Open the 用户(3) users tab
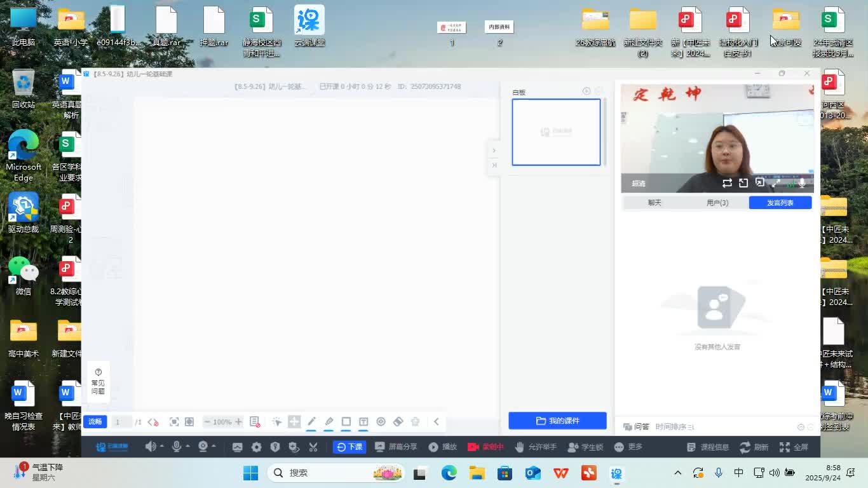Viewport: 868px width, 488px height. (717, 203)
